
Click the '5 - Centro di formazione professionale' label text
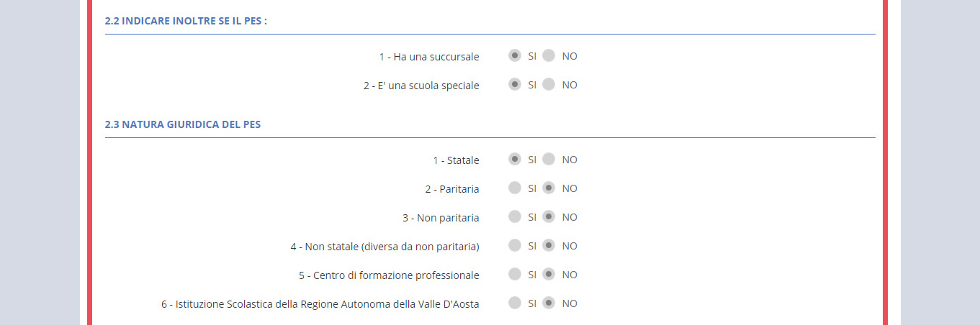389,275
